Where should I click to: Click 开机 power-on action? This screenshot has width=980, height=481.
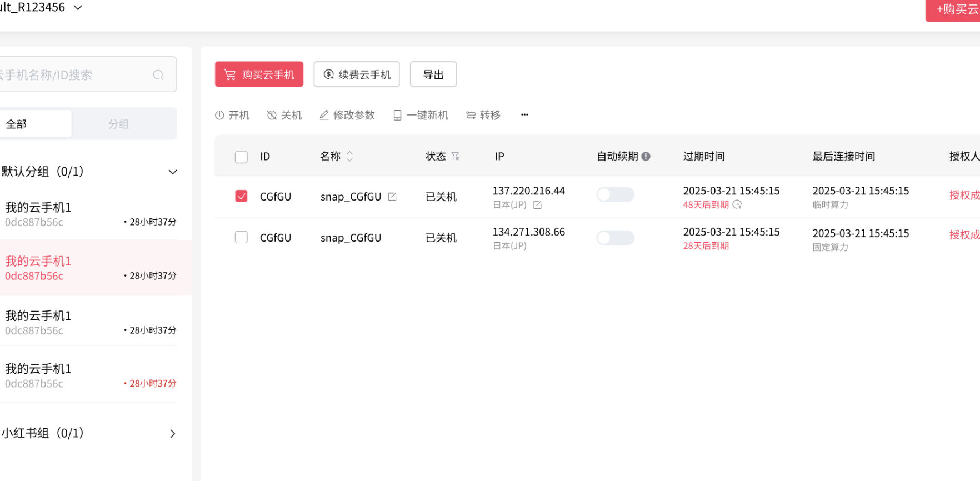pyautogui.click(x=232, y=115)
